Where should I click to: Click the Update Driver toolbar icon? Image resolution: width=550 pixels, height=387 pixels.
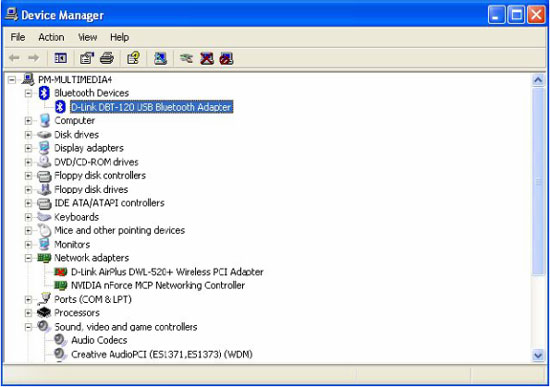tap(186, 58)
